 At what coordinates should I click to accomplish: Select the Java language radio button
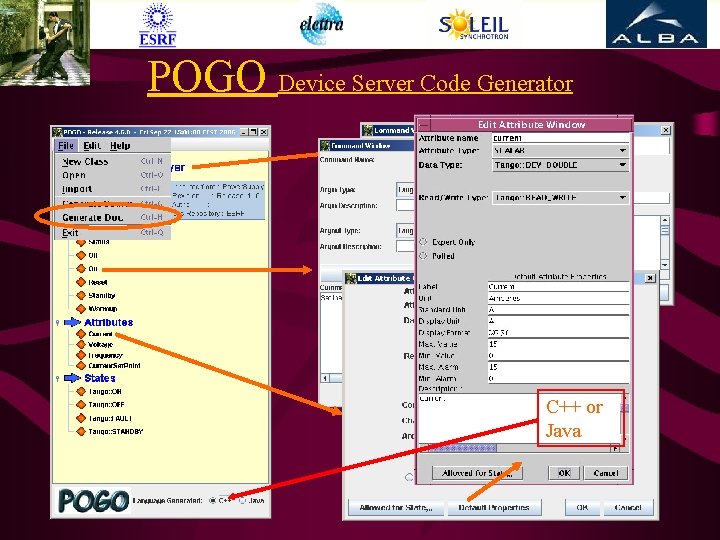242,501
